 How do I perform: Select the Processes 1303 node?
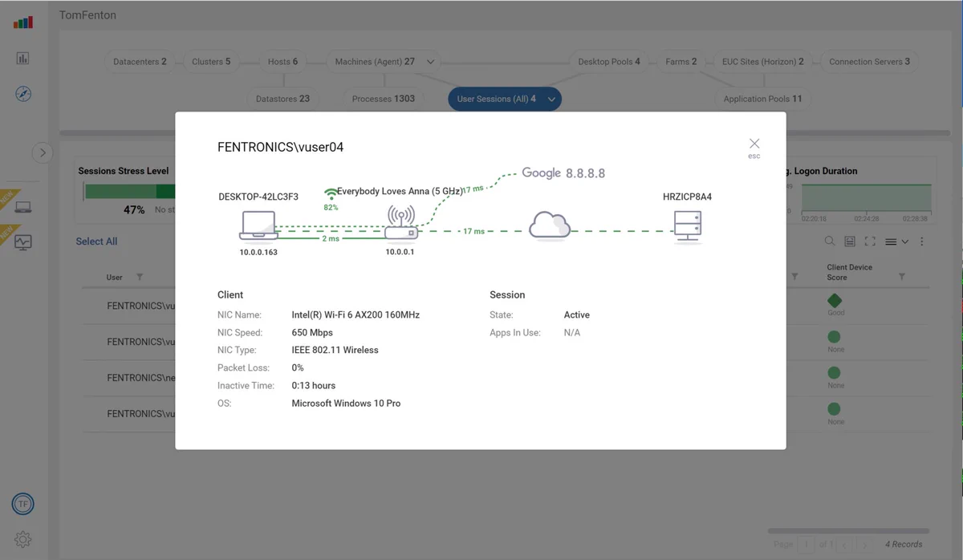tap(384, 99)
